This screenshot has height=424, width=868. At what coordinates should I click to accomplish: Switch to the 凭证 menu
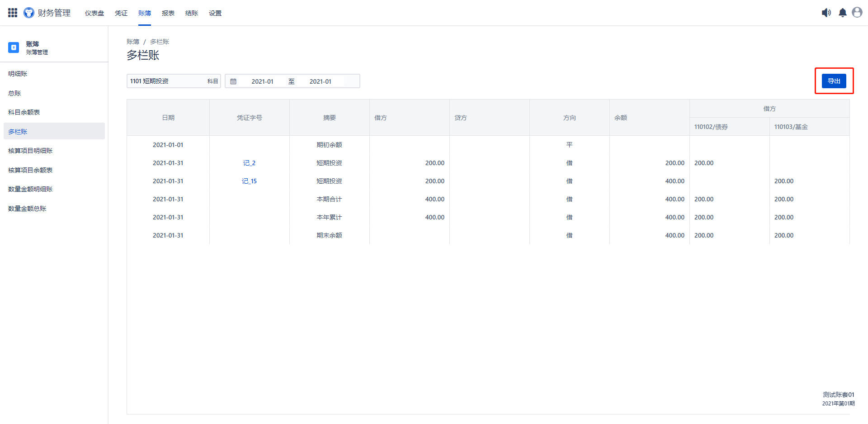click(121, 13)
